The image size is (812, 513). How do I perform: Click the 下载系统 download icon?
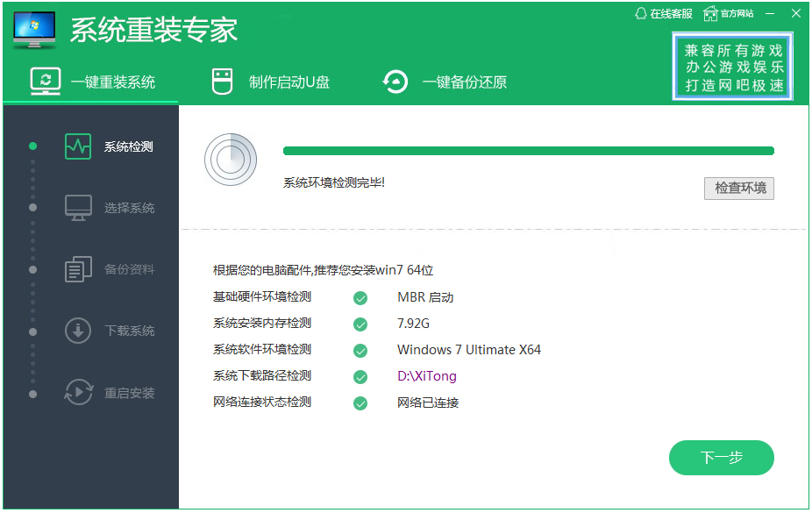point(77,330)
